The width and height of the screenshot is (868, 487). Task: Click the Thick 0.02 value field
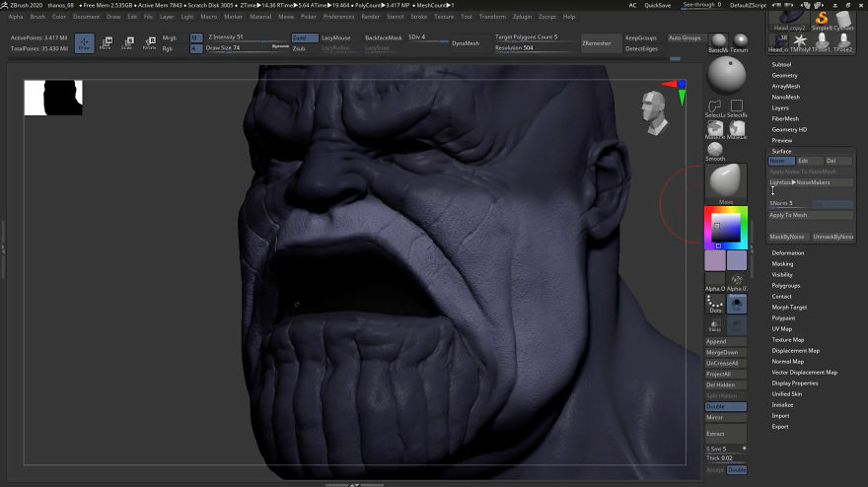coord(726,458)
